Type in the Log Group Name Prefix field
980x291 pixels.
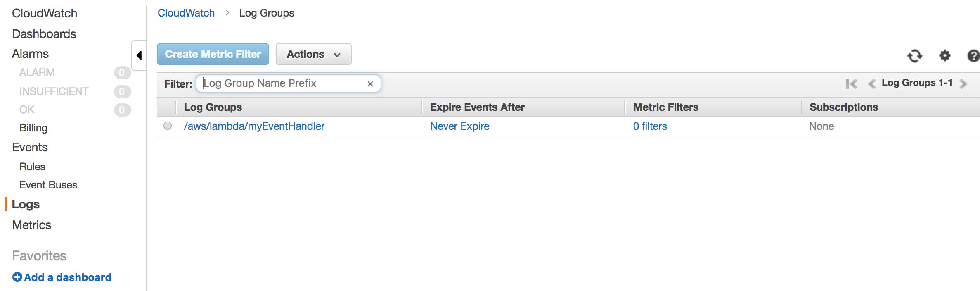click(x=281, y=83)
